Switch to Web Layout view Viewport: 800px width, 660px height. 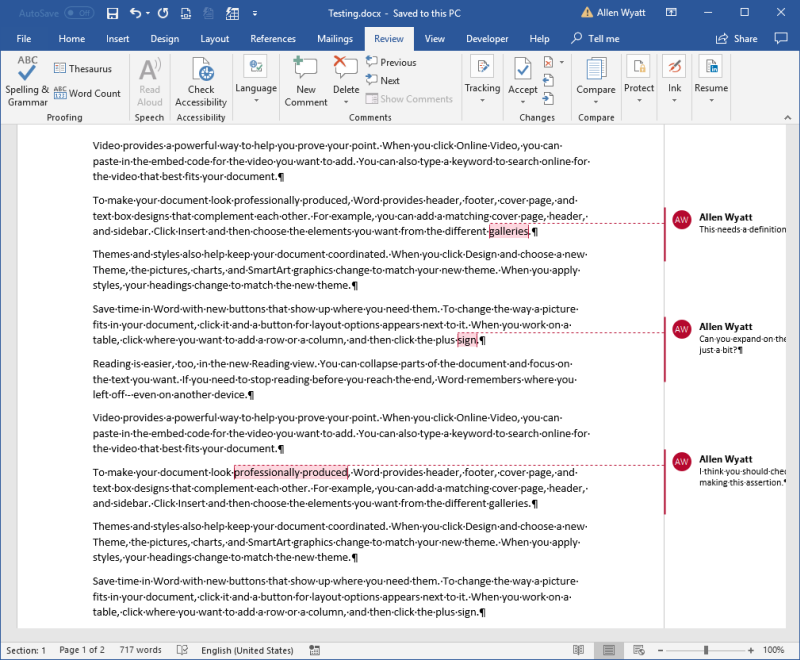pos(638,650)
